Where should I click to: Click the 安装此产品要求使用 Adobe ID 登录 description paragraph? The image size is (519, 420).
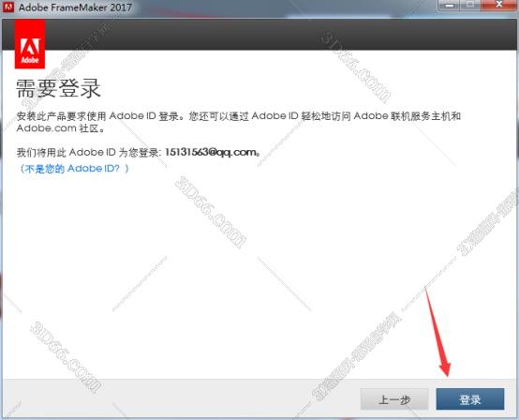click(238, 122)
